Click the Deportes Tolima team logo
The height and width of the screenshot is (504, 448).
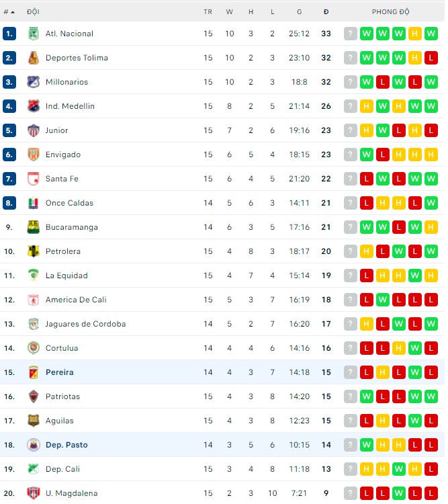(x=33, y=58)
